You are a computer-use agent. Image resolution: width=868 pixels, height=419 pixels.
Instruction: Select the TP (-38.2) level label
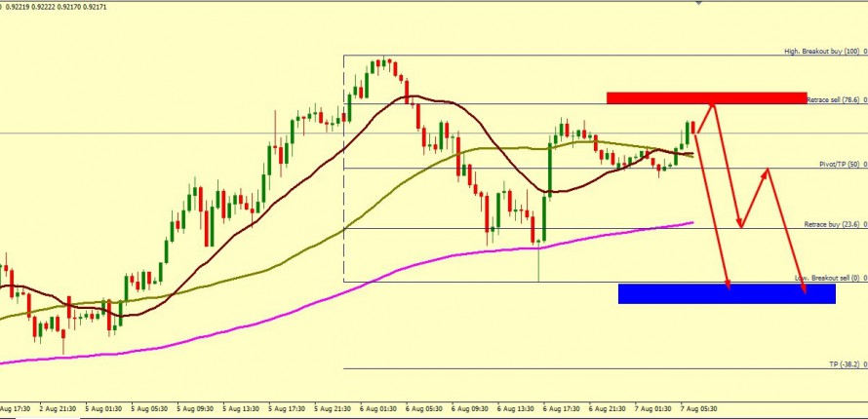(x=843, y=364)
